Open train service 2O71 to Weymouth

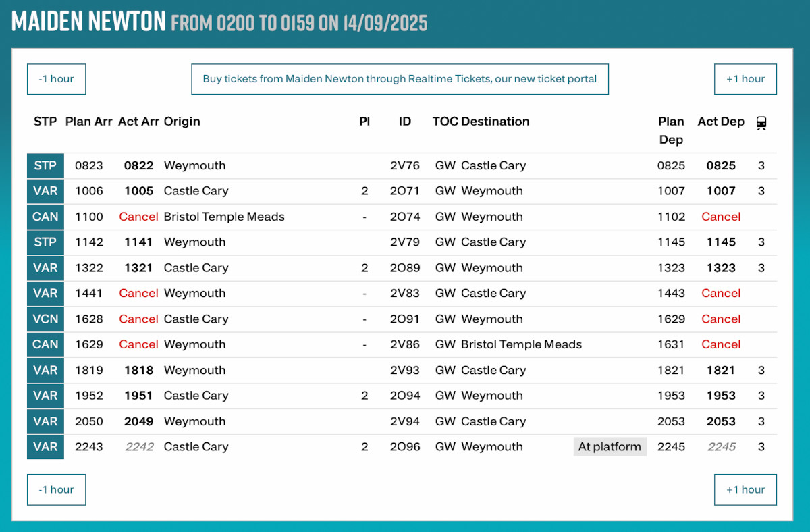405,191
